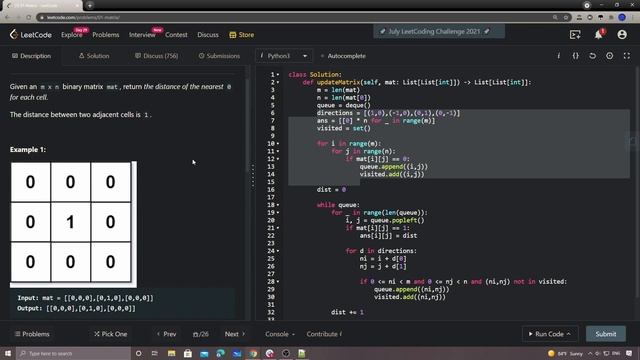Open Microsoft Store from the taskbar

[187, 353]
